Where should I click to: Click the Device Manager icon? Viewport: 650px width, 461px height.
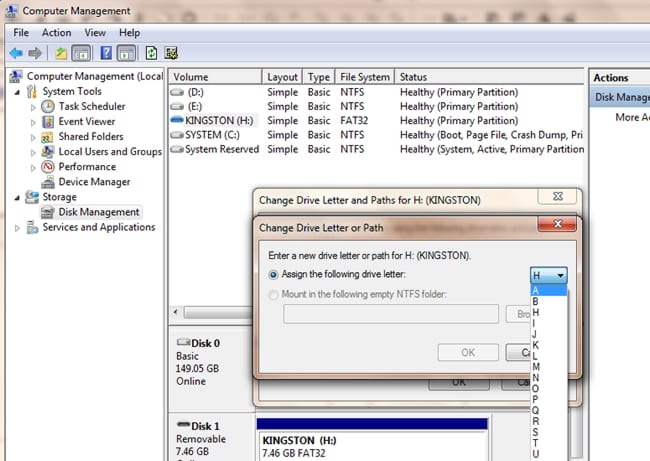[48, 182]
